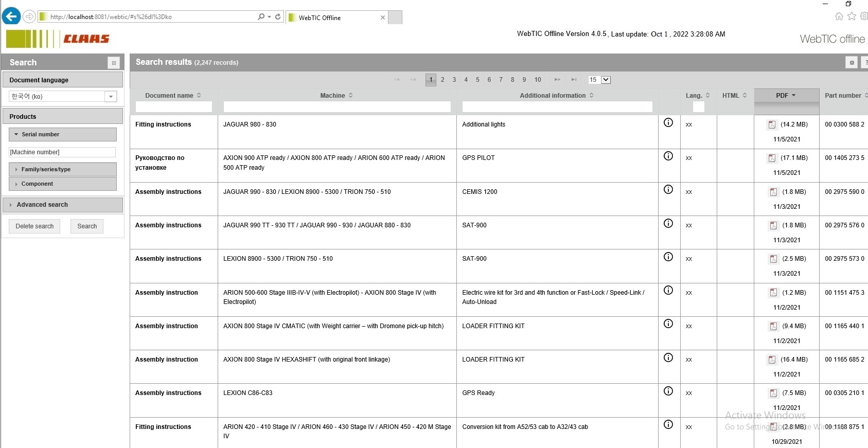Open search results settings gear icon

(x=852, y=63)
